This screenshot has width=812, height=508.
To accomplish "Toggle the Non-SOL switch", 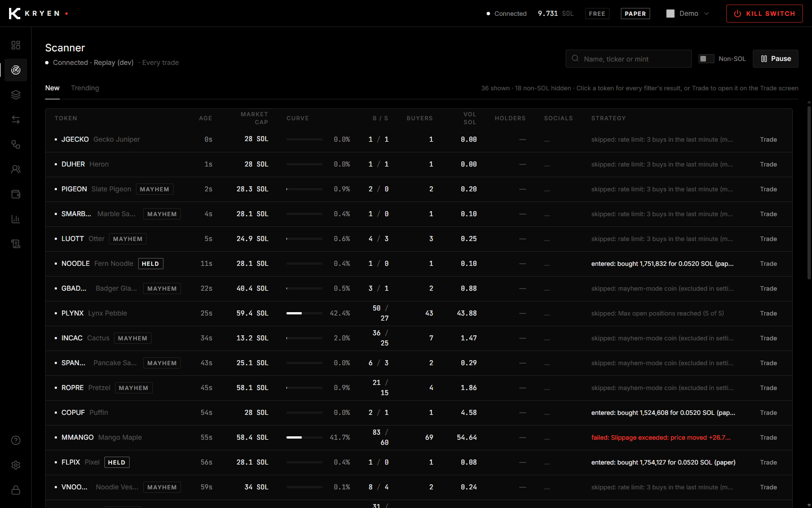I will [x=706, y=59].
